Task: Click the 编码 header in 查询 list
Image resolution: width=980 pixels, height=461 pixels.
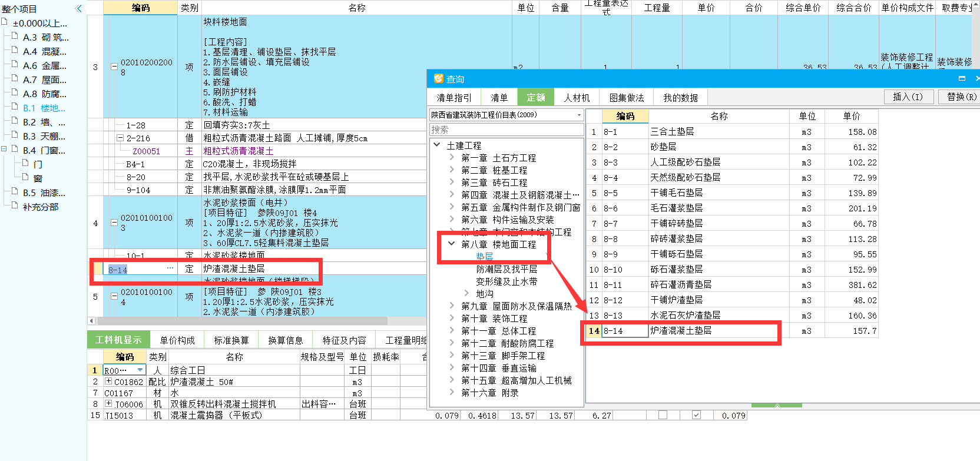Action: coord(625,116)
